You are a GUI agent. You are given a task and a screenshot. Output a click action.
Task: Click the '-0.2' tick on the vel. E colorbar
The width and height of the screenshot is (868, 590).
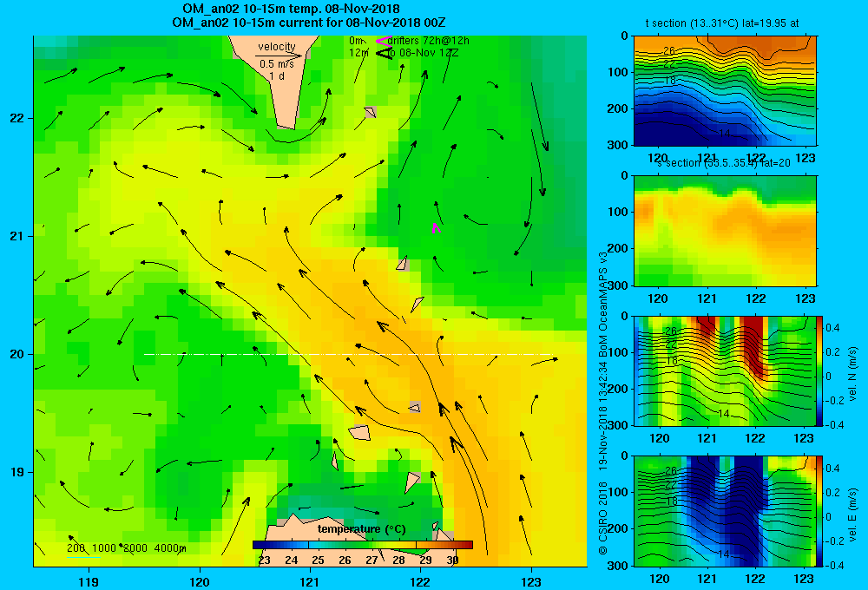[x=833, y=541]
